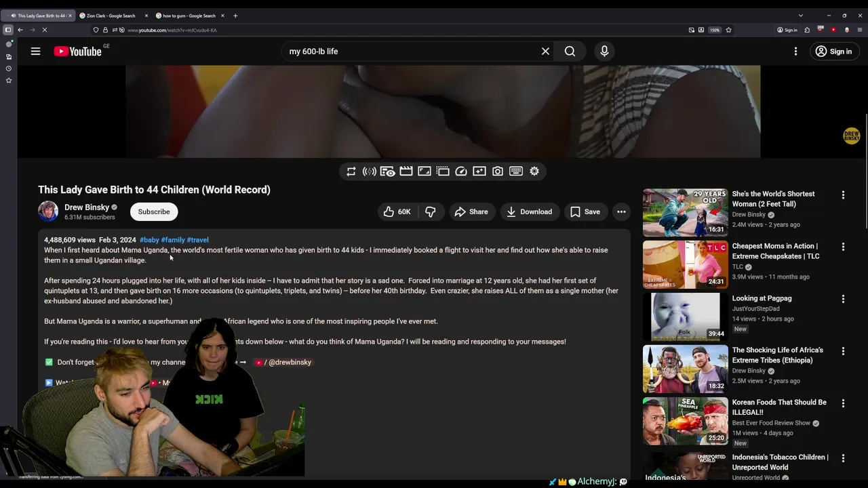The height and width of the screenshot is (488, 868).
Task: Open the Firefox application menu
Action: [x=860, y=30]
